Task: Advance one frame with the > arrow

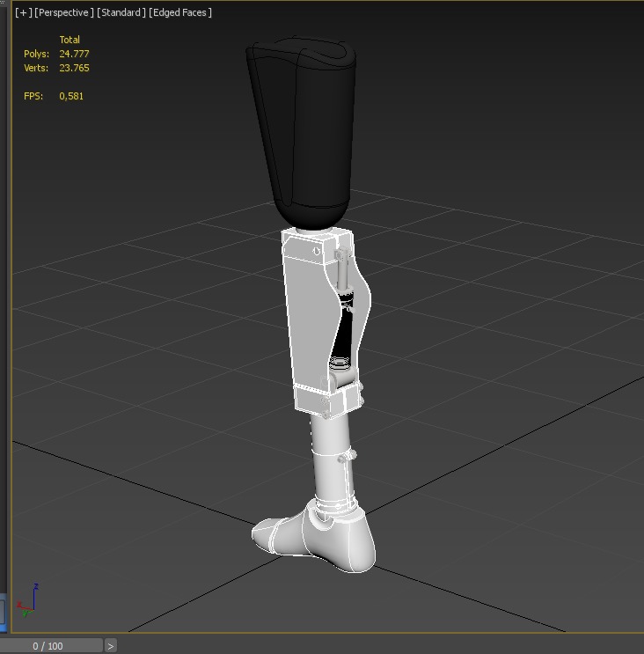Action: [x=111, y=646]
